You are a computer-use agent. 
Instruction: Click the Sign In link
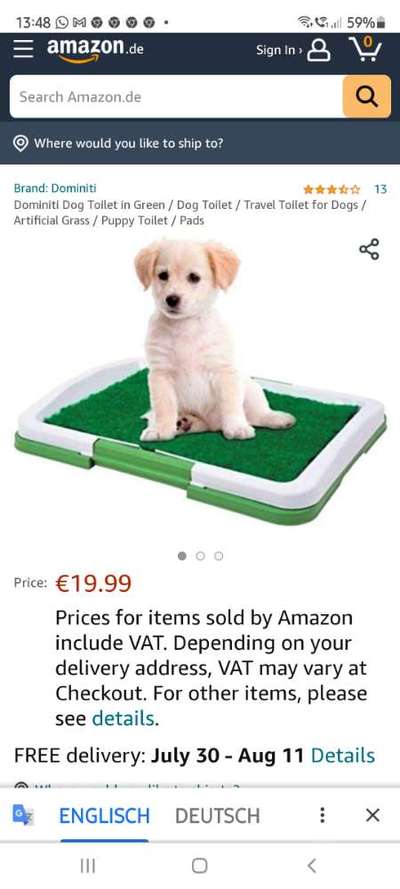(278, 50)
